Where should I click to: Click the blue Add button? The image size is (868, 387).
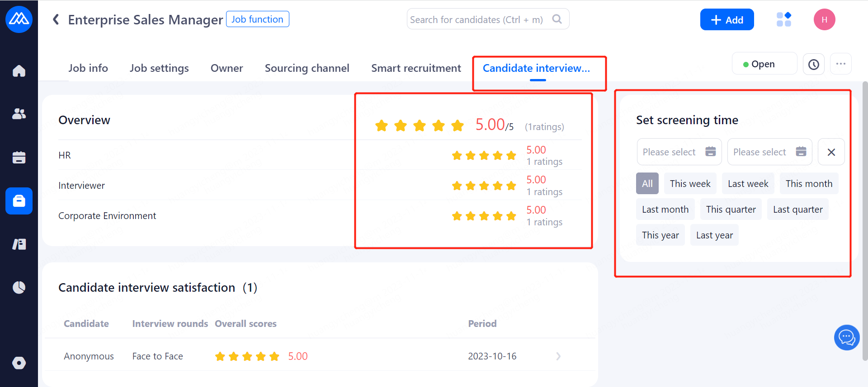click(x=726, y=20)
